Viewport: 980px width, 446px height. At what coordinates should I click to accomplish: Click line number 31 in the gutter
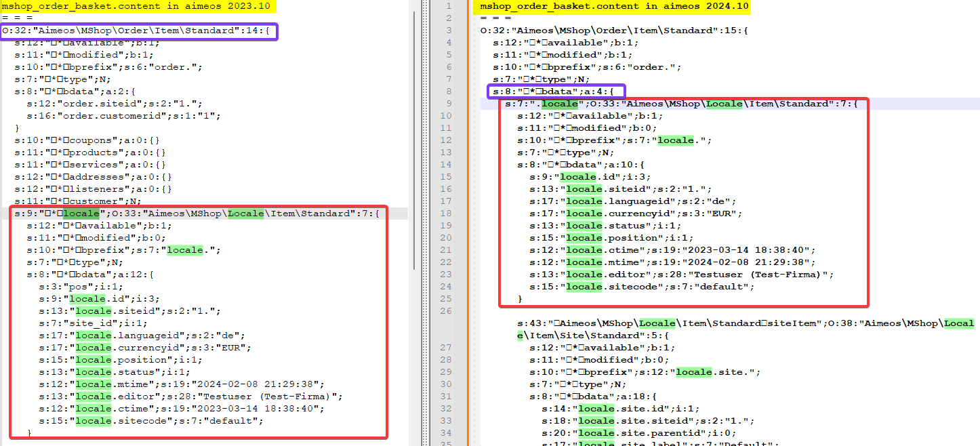coord(445,397)
